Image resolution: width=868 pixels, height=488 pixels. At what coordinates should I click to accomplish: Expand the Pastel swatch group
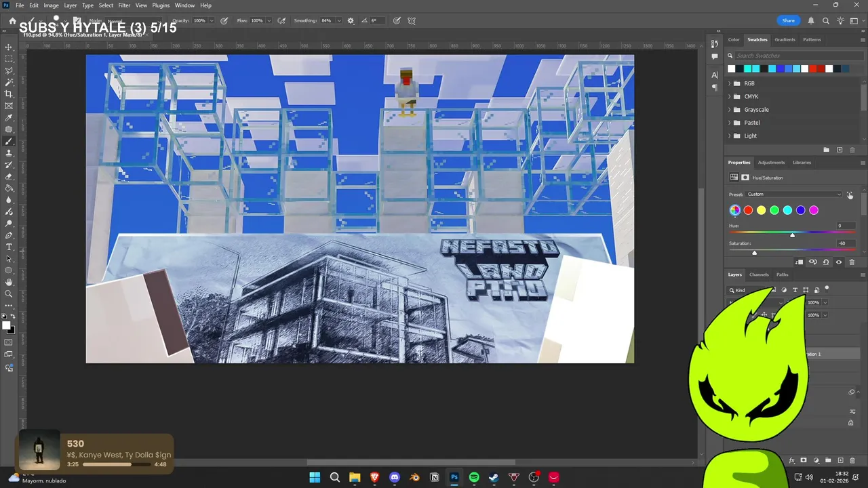pyautogui.click(x=730, y=123)
